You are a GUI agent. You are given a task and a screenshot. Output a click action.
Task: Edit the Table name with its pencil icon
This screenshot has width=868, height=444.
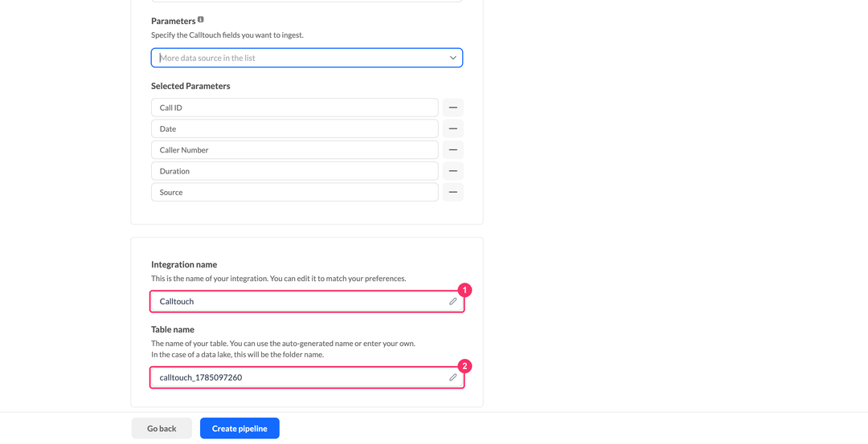tap(452, 377)
